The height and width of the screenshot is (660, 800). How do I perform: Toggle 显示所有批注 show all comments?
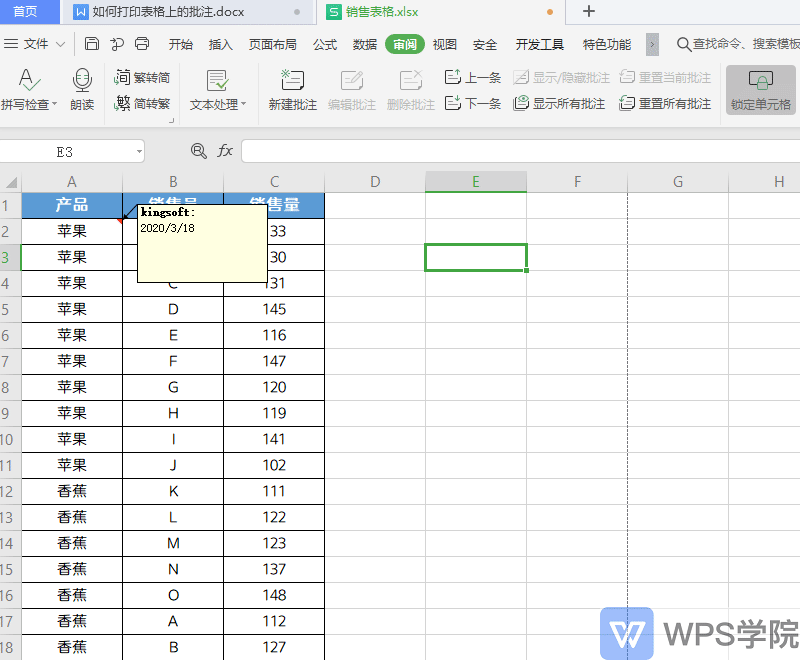[x=559, y=104]
